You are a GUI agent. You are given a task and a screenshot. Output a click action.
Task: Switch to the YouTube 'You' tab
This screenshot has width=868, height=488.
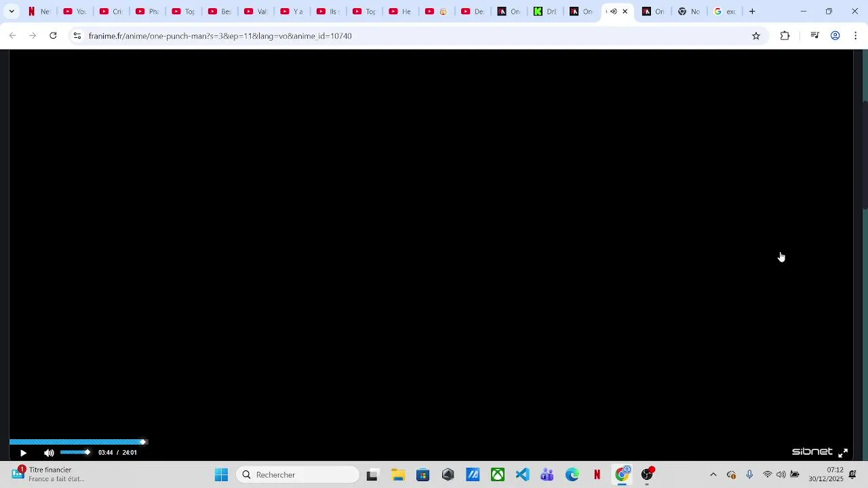coord(75,12)
